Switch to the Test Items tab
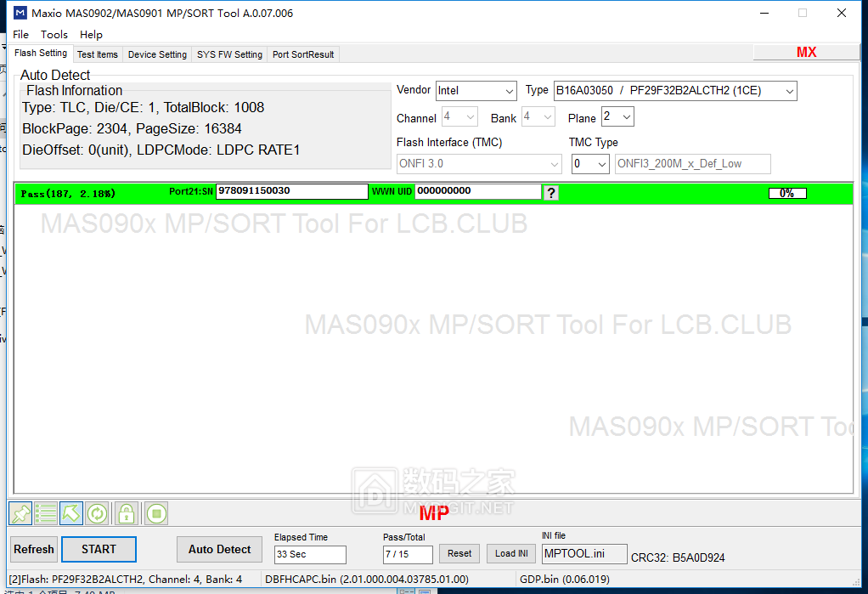The height and width of the screenshot is (594, 868). tap(98, 54)
